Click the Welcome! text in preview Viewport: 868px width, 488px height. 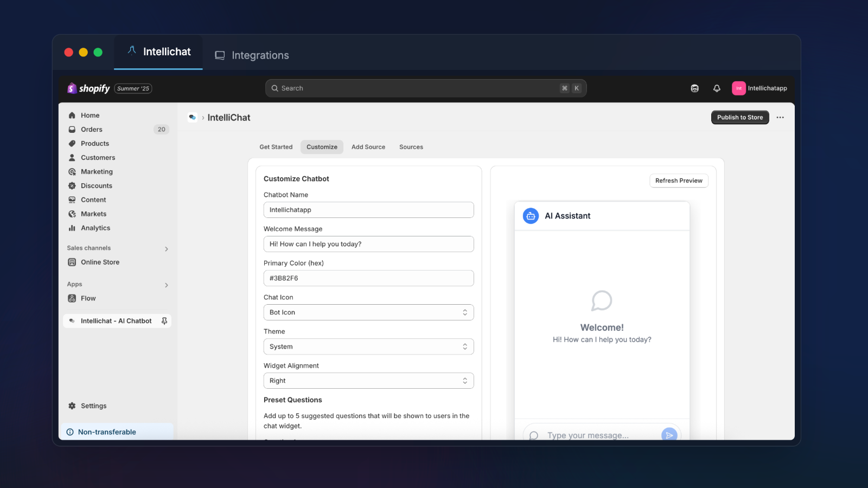[x=602, y=328]
